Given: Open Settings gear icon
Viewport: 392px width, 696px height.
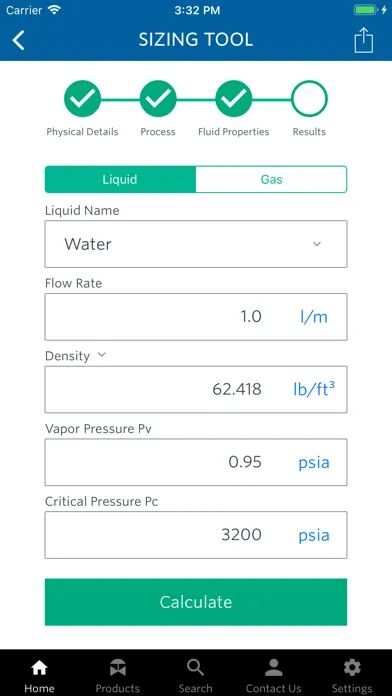Looking at the screenshot, I should click(352, 668).
